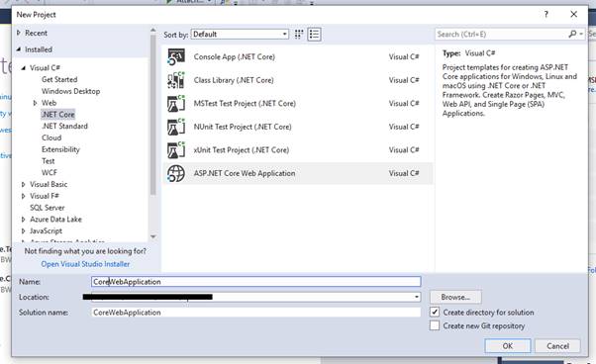Select the .NET Standard category
596x364 pixels.
(x=64, y=126)
